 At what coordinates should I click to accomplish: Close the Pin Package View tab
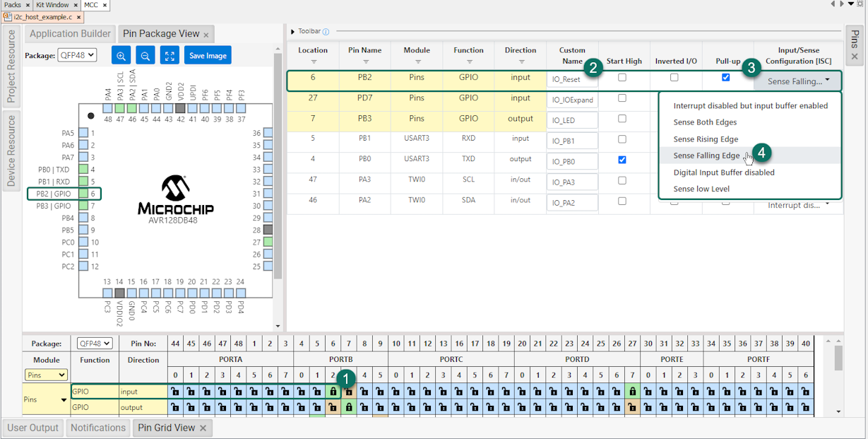(x=206, y=35)
